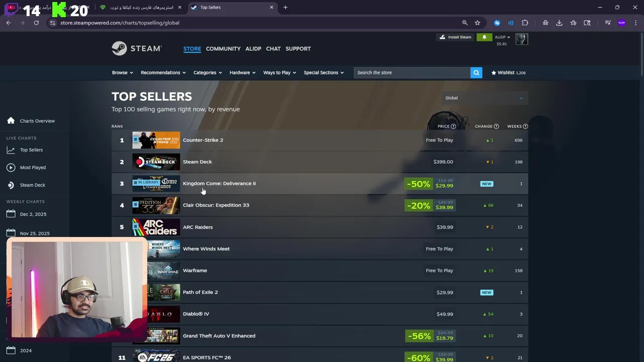Click the Steam Deck game thumbnail

[156, 162]
